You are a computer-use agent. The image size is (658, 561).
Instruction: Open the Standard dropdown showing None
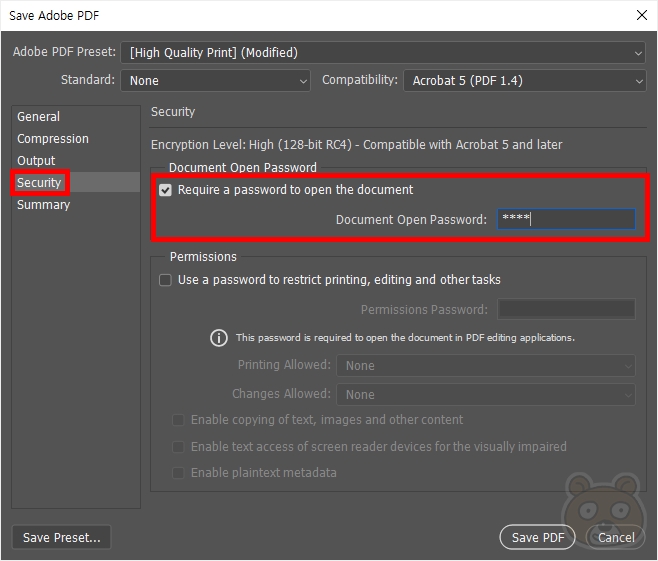click(215, 81)
